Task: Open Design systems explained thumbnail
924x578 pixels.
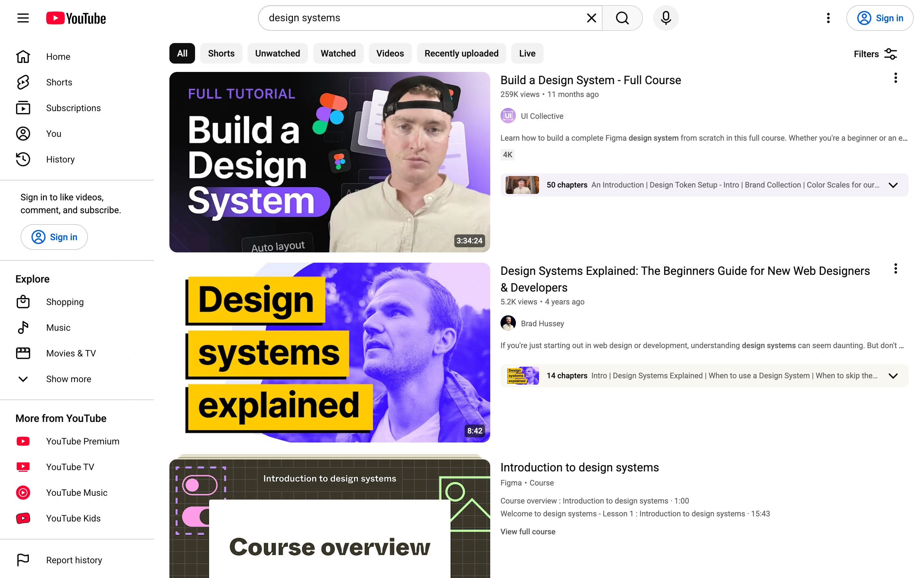Action: 329,353
